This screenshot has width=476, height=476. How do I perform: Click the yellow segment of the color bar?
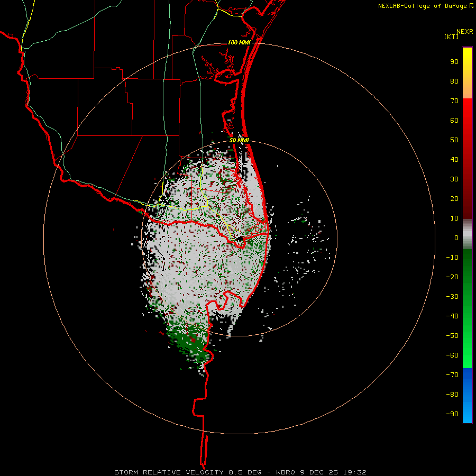click(467, 73)
